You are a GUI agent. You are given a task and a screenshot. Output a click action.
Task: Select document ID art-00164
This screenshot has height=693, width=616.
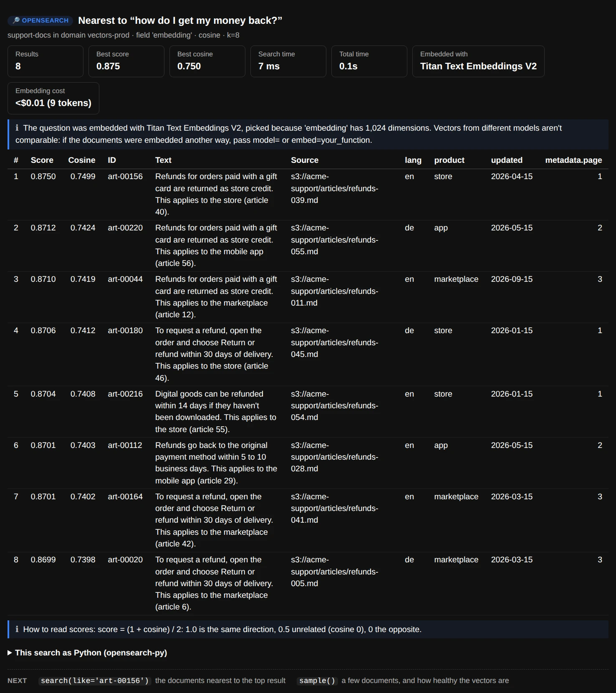125,497
